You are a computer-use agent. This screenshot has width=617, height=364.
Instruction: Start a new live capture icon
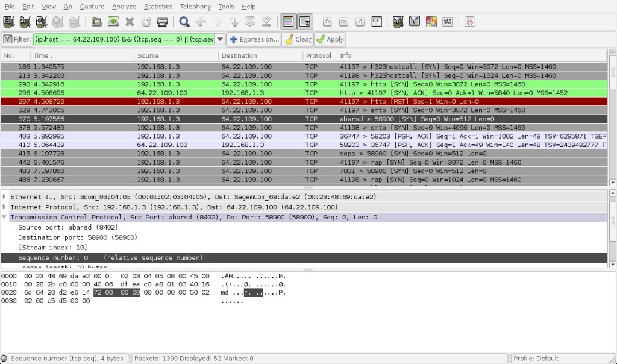click(x=42, y=22)
